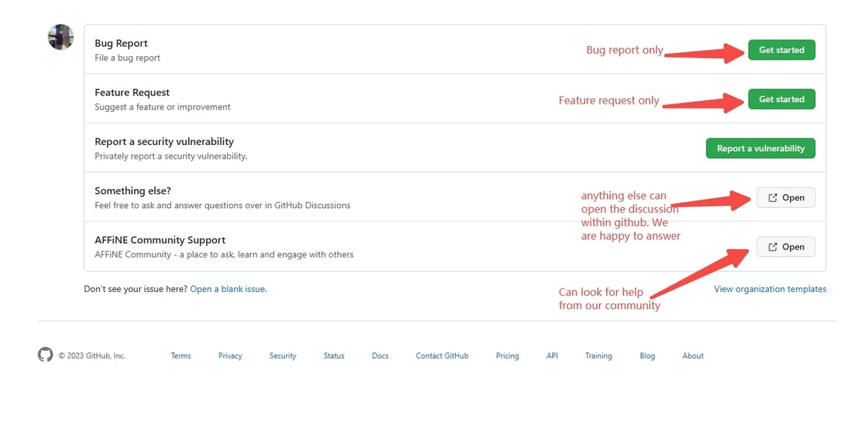868x437 pixels.
Task: Open the Terms footer link
Action: coord(181,356)
